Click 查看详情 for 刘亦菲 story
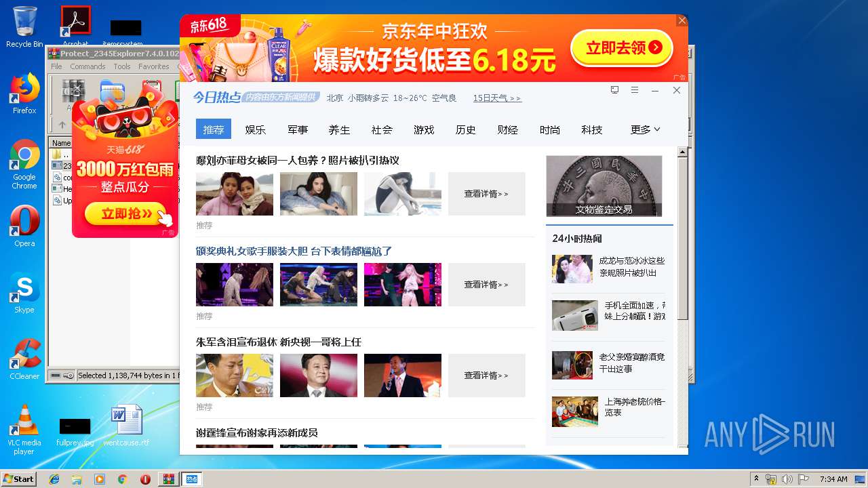This screenshot has width=868, height=488. [487, 194]
